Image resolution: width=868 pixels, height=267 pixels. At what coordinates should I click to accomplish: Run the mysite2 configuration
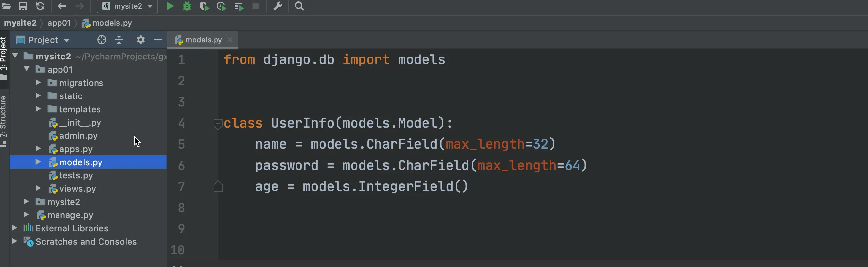pos(170,6)
